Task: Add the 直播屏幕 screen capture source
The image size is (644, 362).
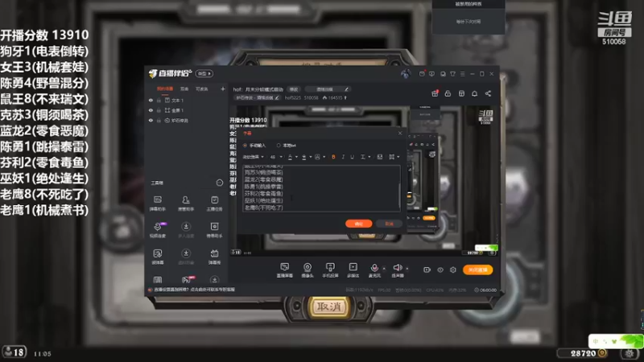Action: click(x=285, y=270)
